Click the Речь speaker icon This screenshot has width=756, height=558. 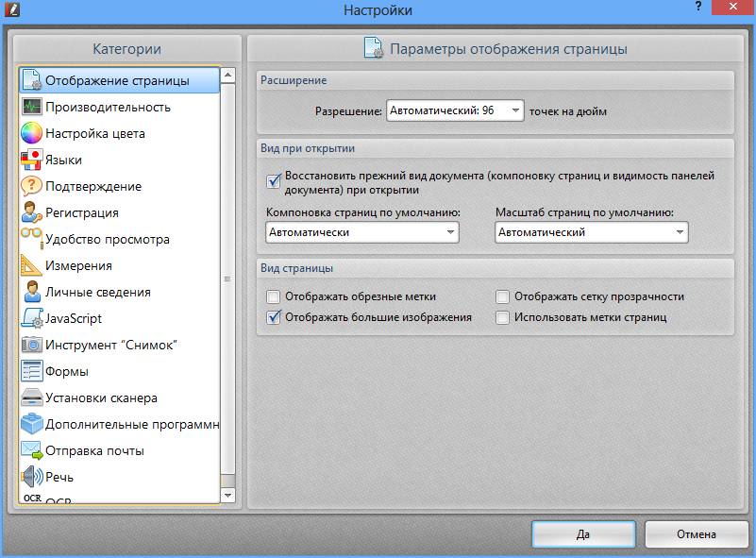pos(32,477)
